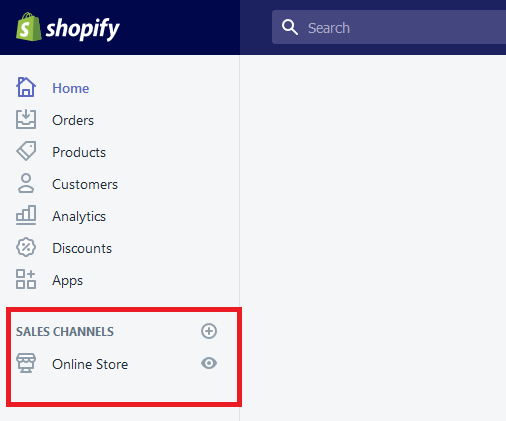Select the Discounts percent badge icon
The width and height of the screenshot is (506, 421).
pyautogui.click(x=26, y=247)
